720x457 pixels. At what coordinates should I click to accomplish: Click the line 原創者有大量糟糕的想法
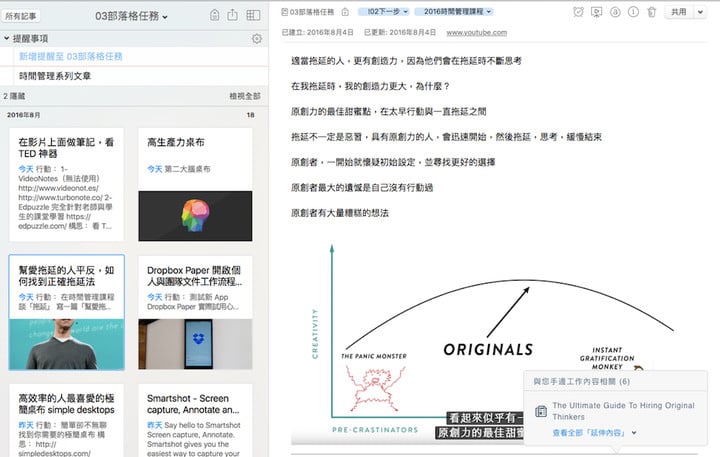(340, 213)
